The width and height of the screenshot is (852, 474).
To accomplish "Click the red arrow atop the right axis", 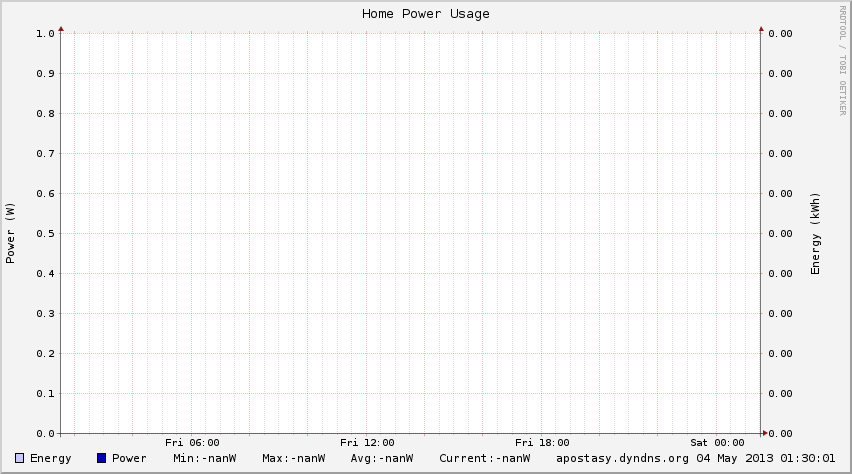I will tap(760, 29).
